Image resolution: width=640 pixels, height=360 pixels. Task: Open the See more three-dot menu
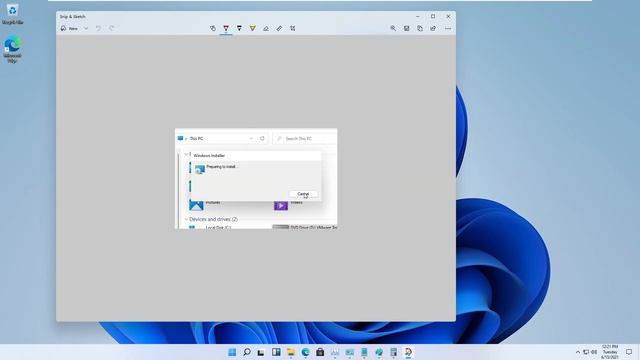[448, 29]
